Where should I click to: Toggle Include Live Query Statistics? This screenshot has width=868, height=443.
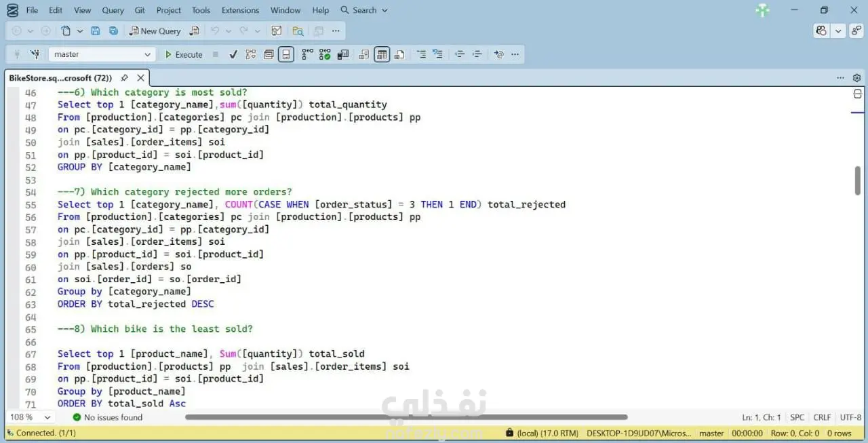tap(325, 54)
